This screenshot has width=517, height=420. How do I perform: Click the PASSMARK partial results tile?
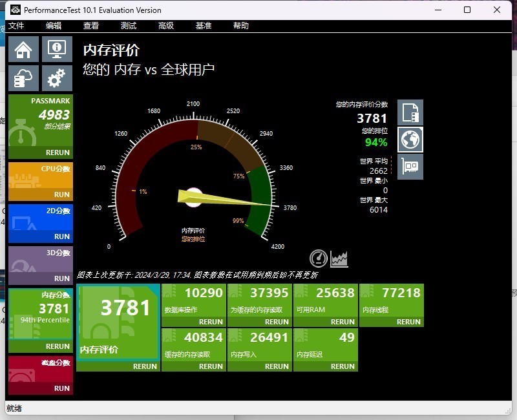click(40, 123)
